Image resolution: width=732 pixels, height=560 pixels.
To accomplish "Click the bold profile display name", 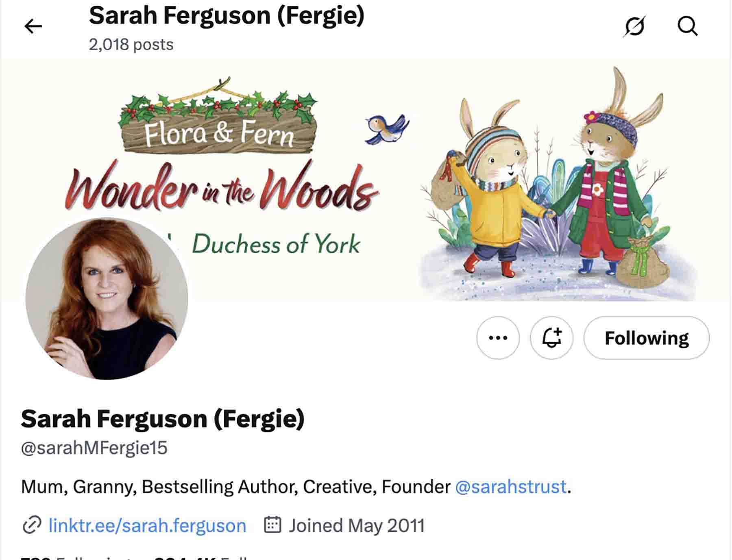I will coord(163,419).
